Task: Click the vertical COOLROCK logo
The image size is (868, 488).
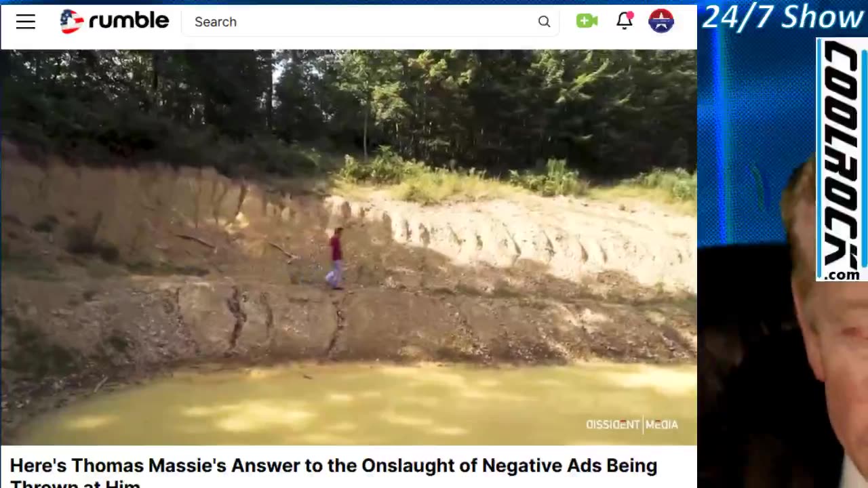Action: click(842, 155)
